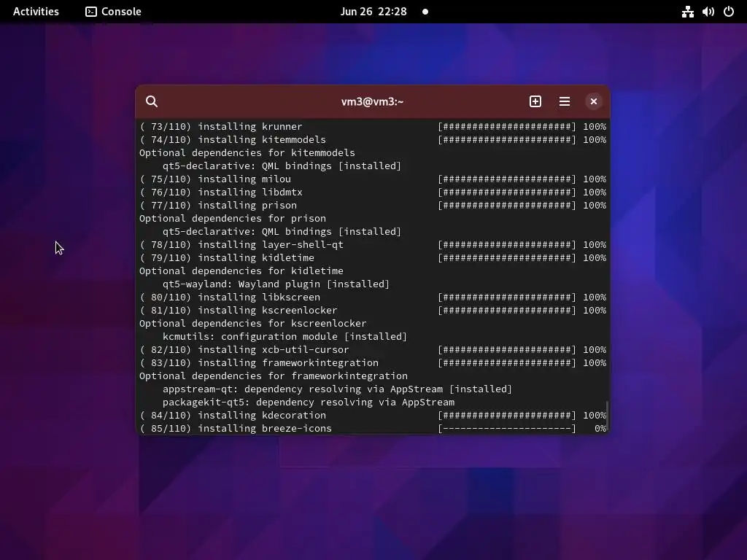Image resolution: width=747 pixels, height=560 pixels.
Task: Click the 'installing prison' line
Action: tap(373, 205)
